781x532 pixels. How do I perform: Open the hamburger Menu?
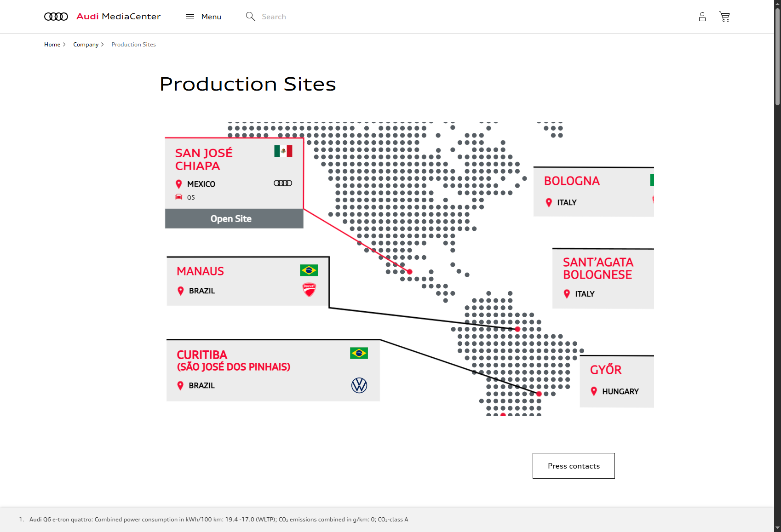coord(203,17)
